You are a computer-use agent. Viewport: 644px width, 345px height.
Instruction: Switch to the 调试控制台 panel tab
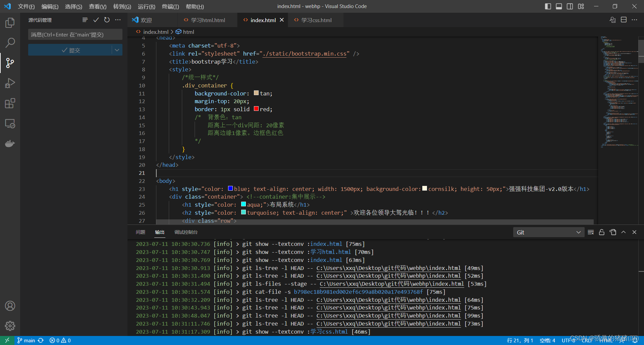pyautogui.click(x=186, y=232)
